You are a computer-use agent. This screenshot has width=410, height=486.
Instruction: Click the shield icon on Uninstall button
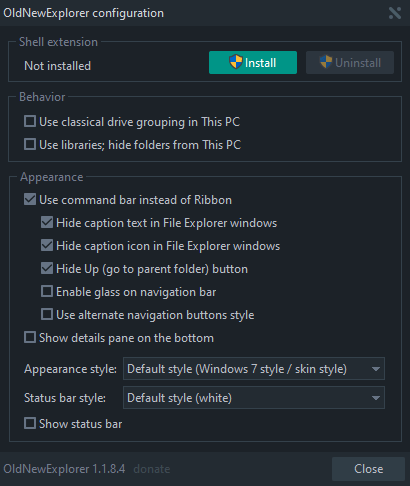coord(326,62)
